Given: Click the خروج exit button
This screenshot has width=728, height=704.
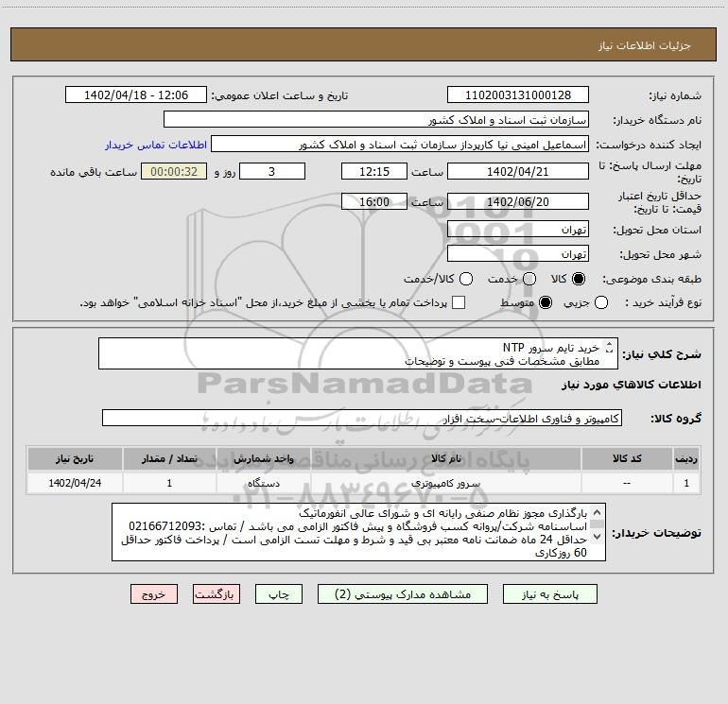Looking at the screenshot, I should [154, 594].
